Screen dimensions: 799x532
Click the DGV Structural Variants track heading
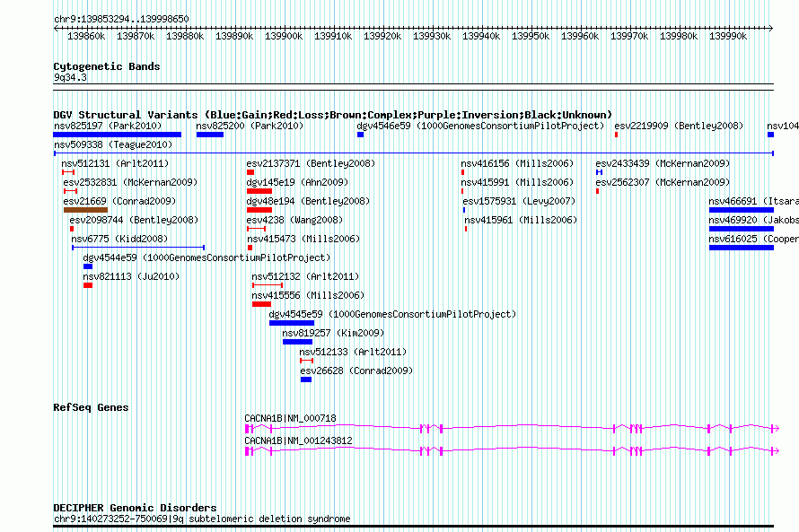pyautogui.click(x=333, y=115)
